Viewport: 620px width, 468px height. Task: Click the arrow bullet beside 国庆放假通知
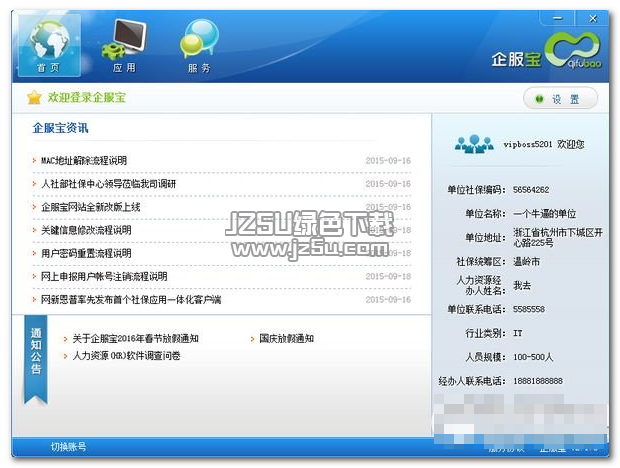point(252,339)
